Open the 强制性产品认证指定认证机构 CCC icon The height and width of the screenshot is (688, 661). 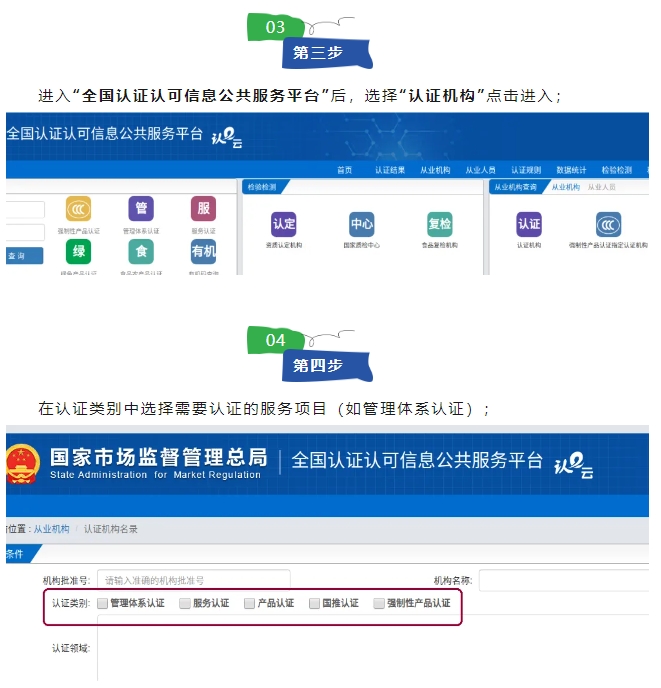(x=608, y=224)
